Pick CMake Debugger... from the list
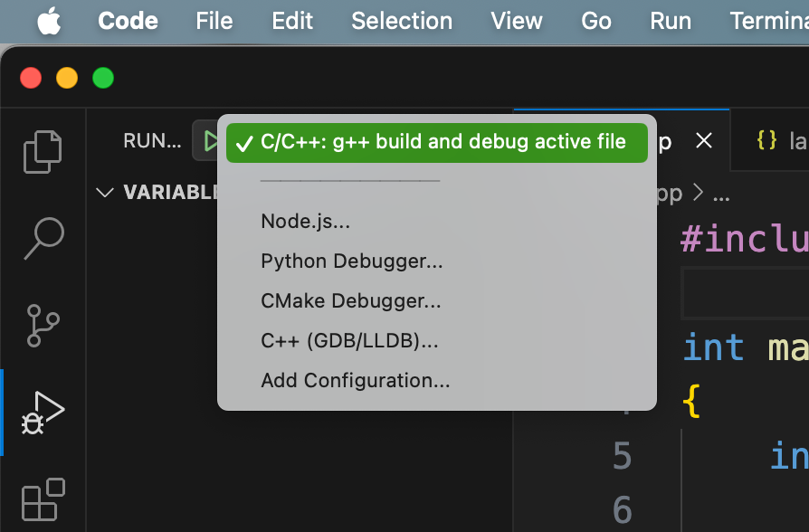Screen dimensions: 809x532 (x=350, y=301)
